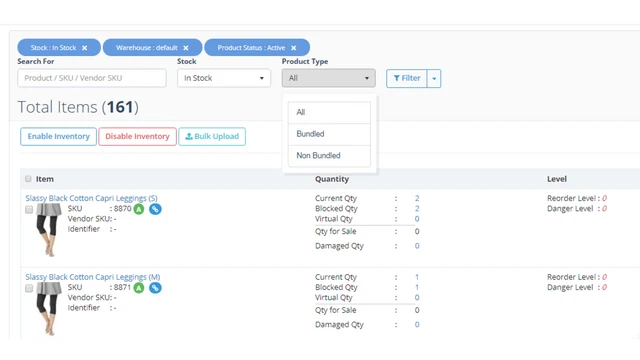Click Current Qty value 1 for SKU 8871
Viewport: 640px width, 360px height.
coord(417,277)
